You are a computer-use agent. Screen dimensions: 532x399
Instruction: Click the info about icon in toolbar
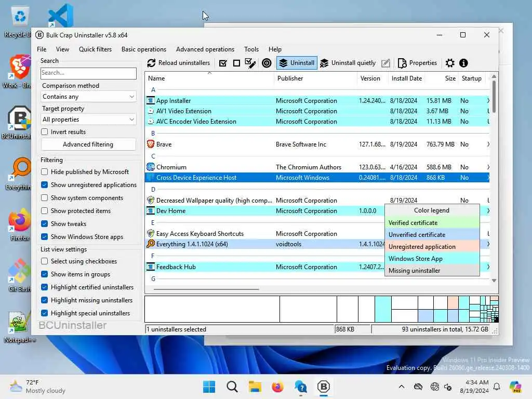(x=463, y=63)
